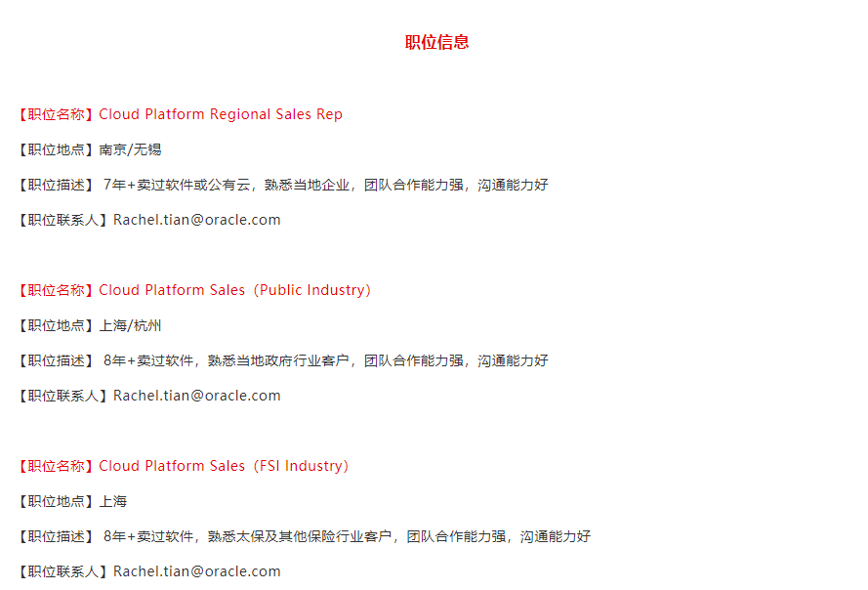Image resolution: width=868 pixels, height=590 pixels.
Task: Click 【职位地点】 label before "上海/杭州"
Action: click(57, 325)
